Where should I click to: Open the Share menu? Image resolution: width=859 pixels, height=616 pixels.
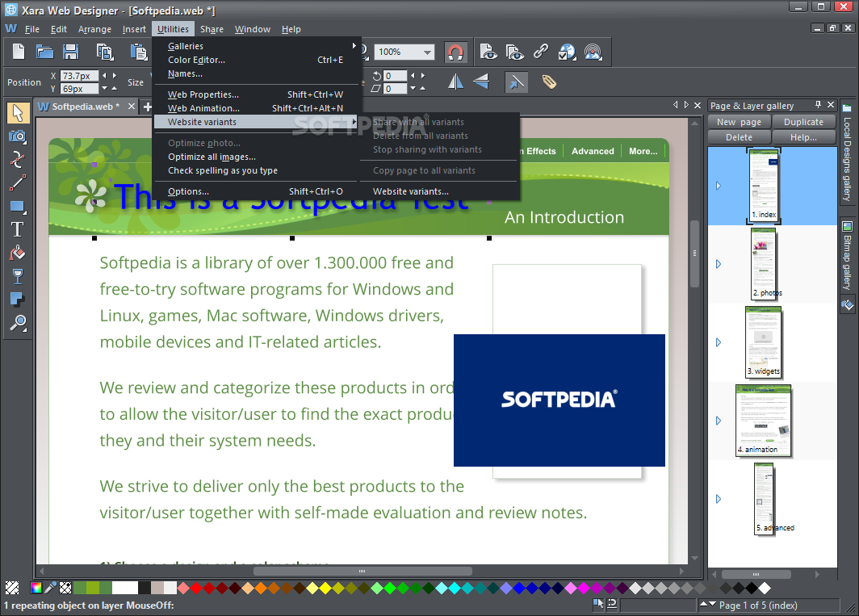coord(212,29)
